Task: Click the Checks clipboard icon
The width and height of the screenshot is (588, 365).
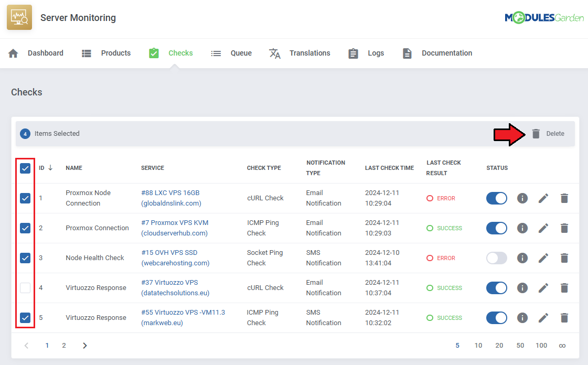Action: (154, 53)
